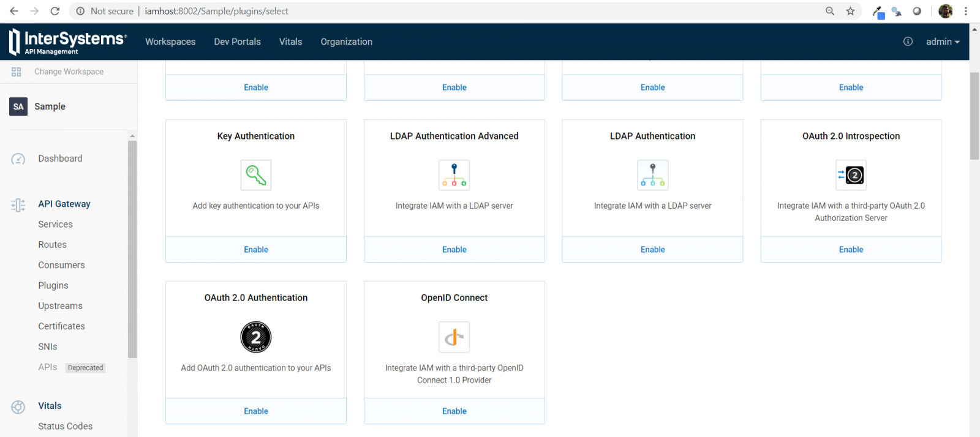Bookmark this page with the star icon

click(x=851, y=11)
